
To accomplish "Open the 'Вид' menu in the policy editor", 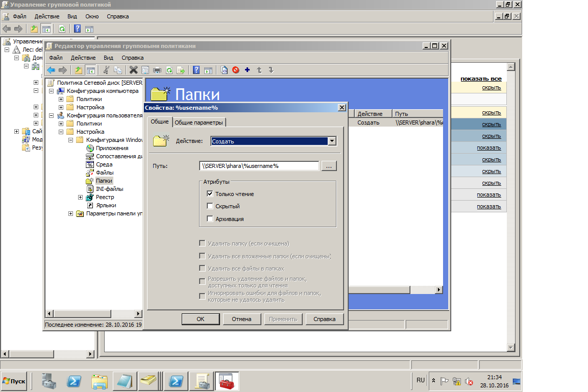I will [x=108, y=58].
